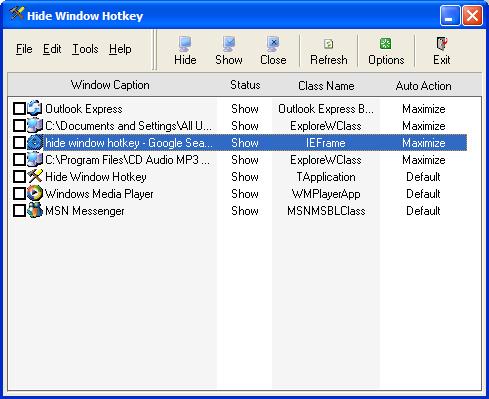Open the Tools menu
The height and width of the screenshot is (399, 489).
[85, 49]
